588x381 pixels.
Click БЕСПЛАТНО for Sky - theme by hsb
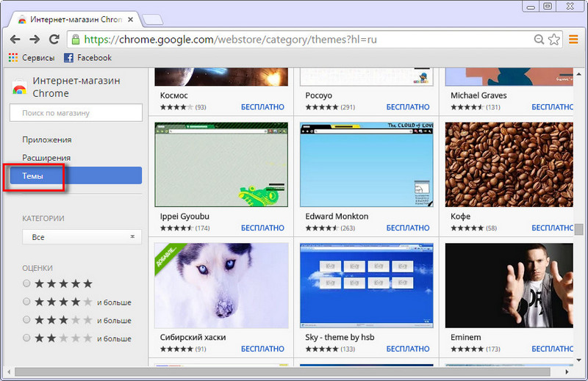click(408, 349)
